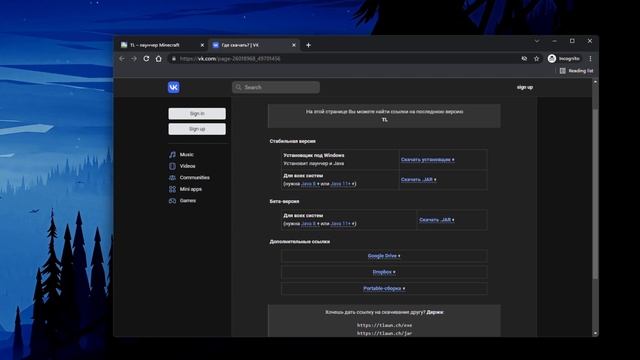The height and width of the screenshot is (360, 640).
Task: Click the eye-crossed tracking icon in address bar
Action: (524, 59)
